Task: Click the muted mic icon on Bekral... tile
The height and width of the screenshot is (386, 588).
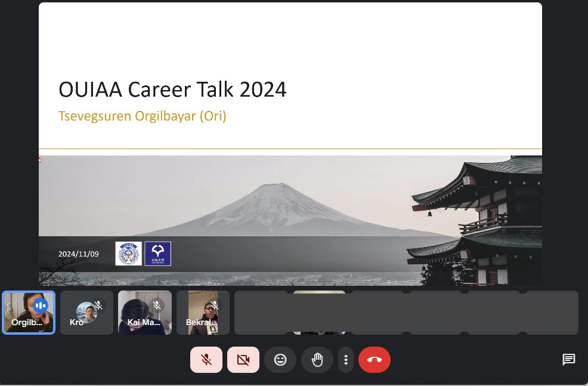Action: pos(215,305)
